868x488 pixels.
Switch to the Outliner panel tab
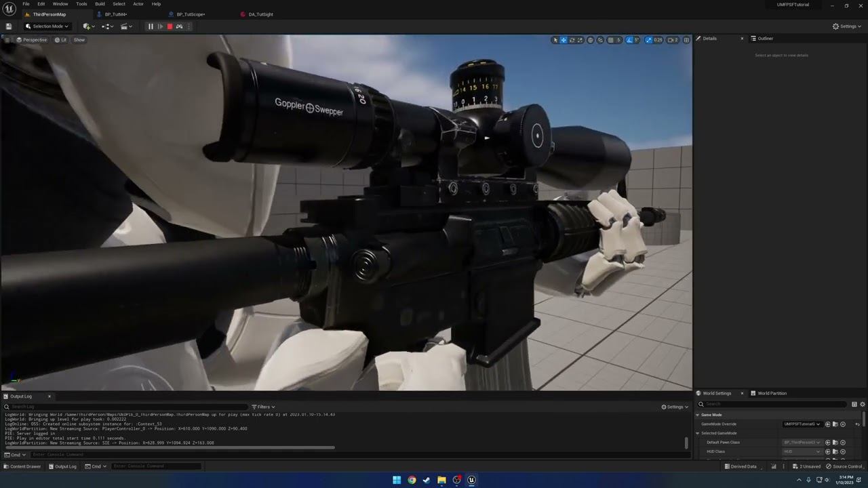tap(765, 39)
